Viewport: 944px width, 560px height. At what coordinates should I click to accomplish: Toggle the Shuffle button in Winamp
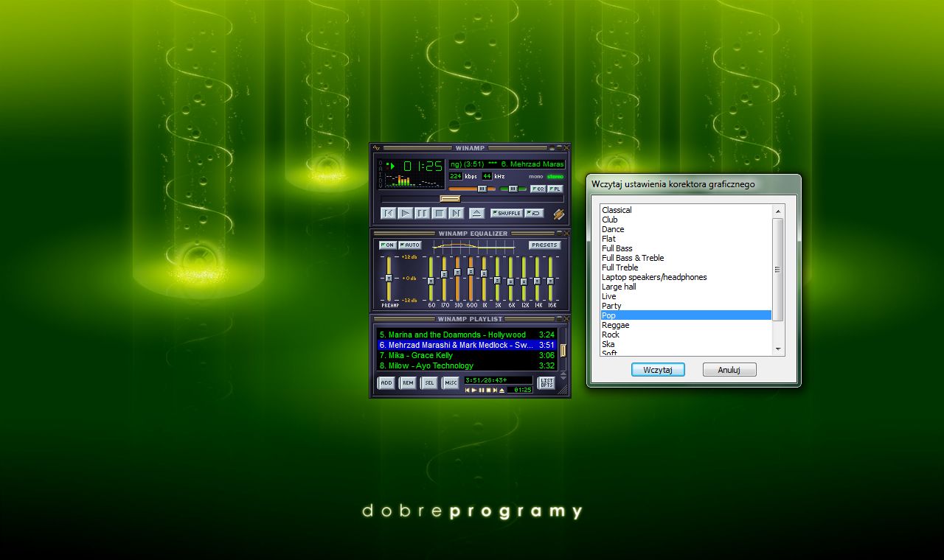(x=507, y=214)
